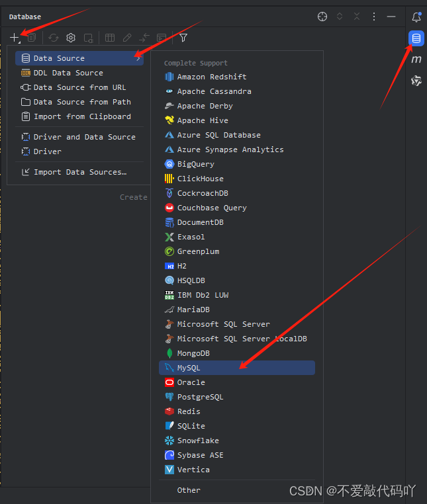Choose Oracle data source
Viewport: 427px width, 504px height.
[x=237, y=382]
